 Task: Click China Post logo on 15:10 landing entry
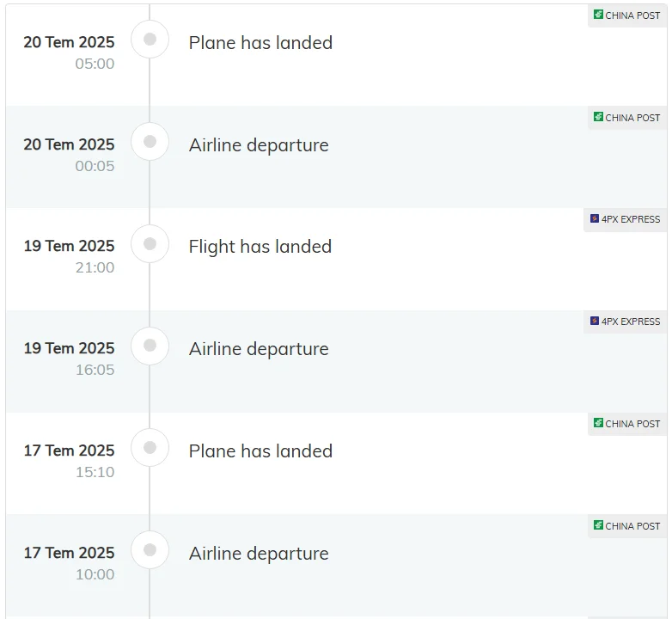(599, 423)
